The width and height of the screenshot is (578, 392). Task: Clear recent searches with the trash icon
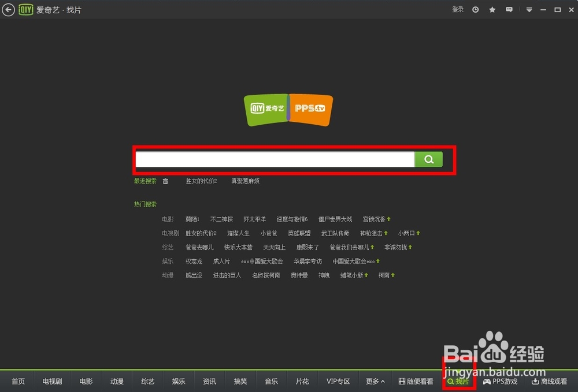(x=165, y=181)
